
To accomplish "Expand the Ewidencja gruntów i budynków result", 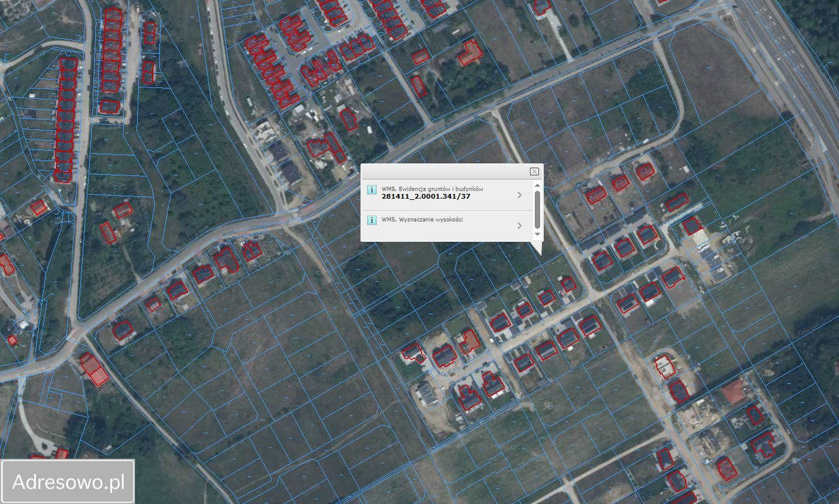I will coord(520,195).
